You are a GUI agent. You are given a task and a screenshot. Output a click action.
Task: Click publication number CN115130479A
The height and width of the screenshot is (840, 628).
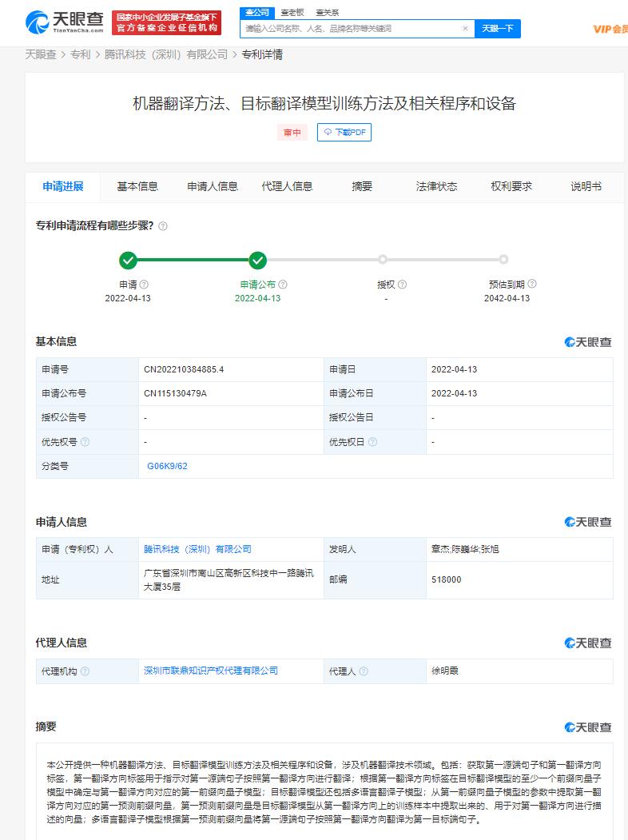[175, 393]
